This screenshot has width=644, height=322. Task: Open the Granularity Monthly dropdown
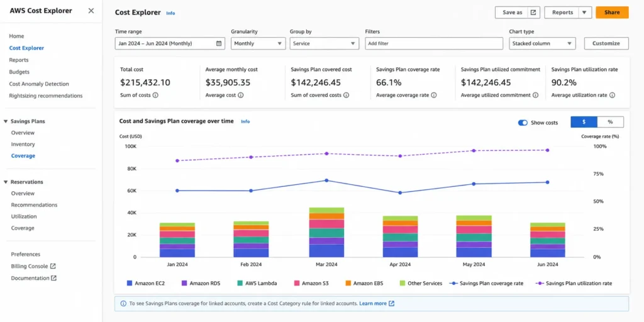[x=258, y=43]
